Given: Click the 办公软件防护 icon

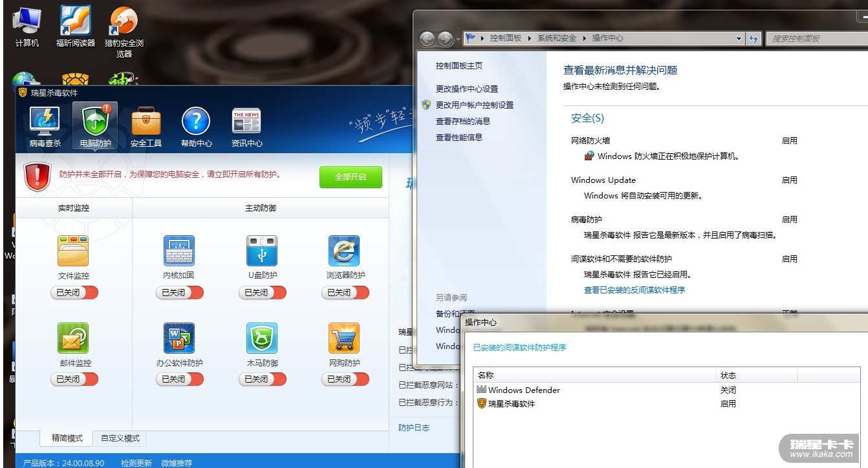Looking at the screenshot, I should click(179, 338).
